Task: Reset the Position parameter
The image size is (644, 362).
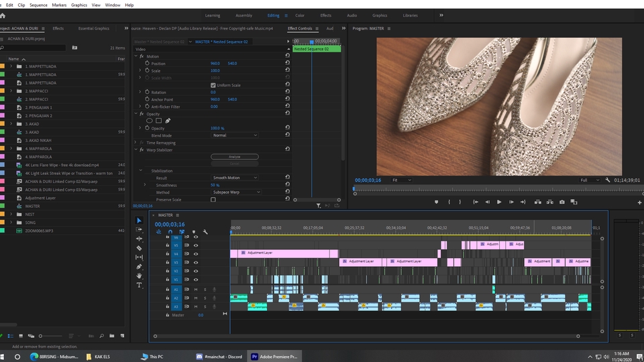Action: click(288, 63)
